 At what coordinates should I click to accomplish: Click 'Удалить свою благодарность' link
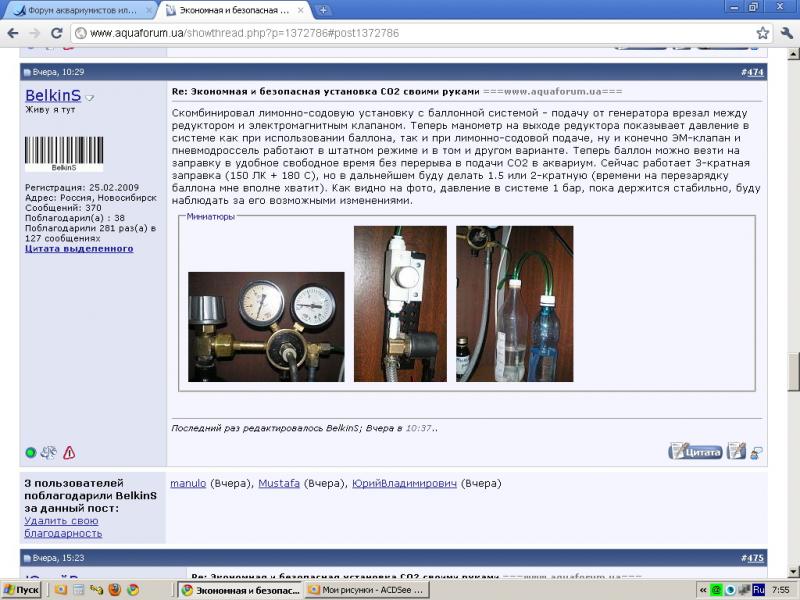(63, 527)
